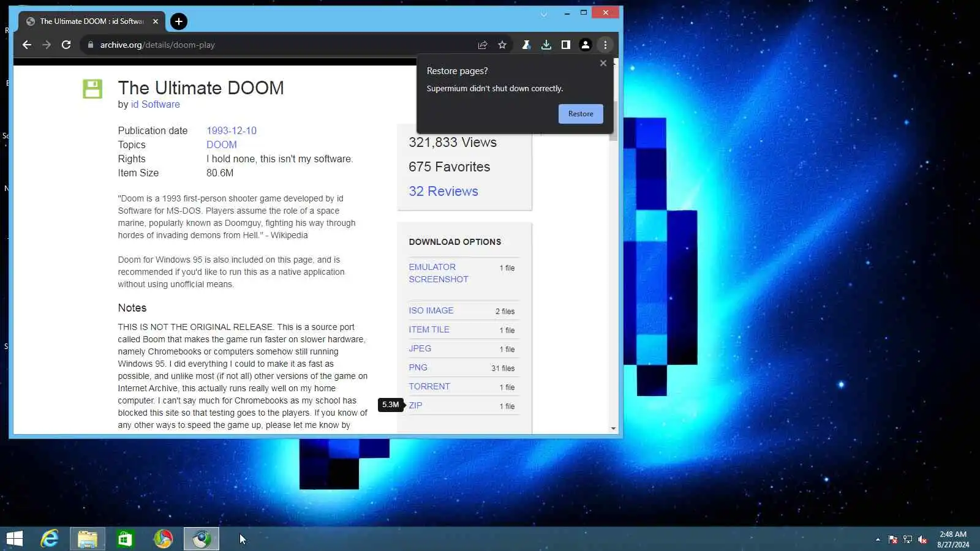Image resolution: width=980 pixels, height=551 pixels.
Task: Click the scrollbar down arrow
Action: coord(614,429)
